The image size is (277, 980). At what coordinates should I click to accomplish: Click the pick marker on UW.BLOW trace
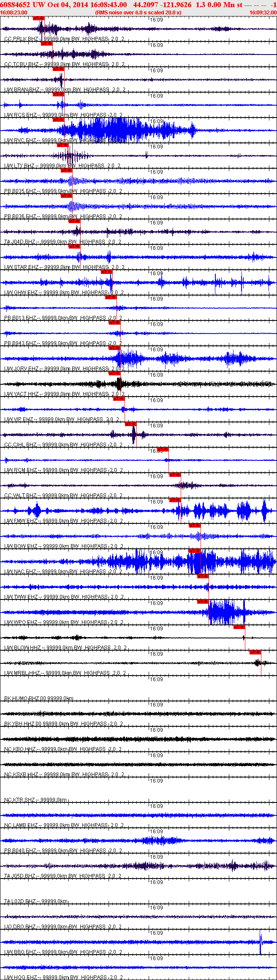[239, 627]
